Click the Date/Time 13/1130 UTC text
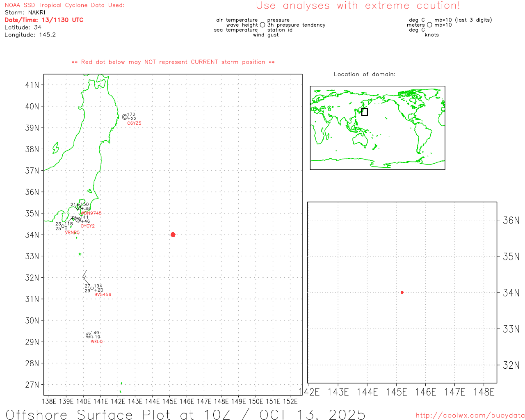The height and width of the screenshot is (420, 525). (44, 20)
